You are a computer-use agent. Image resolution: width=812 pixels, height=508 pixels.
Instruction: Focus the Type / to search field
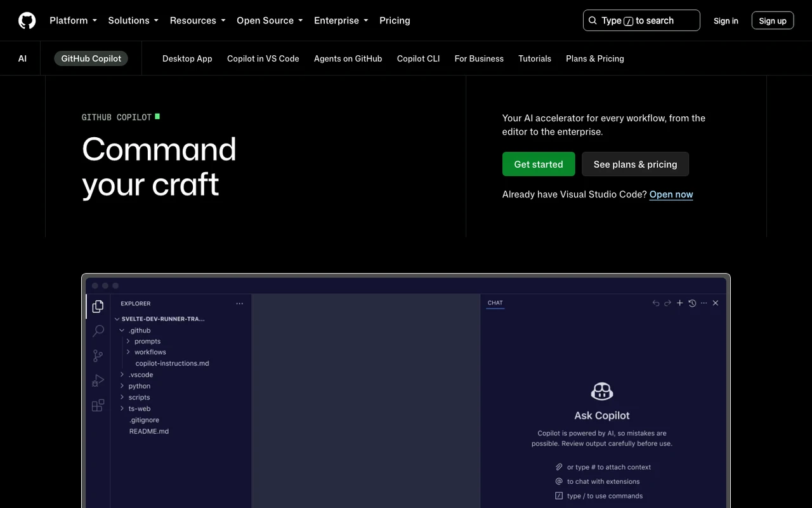[641, 20]
